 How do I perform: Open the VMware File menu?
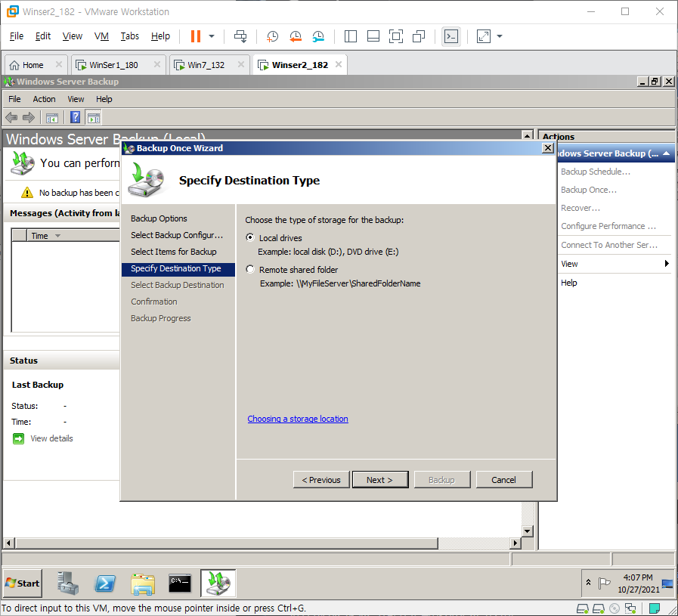click(x=17, y=36)
